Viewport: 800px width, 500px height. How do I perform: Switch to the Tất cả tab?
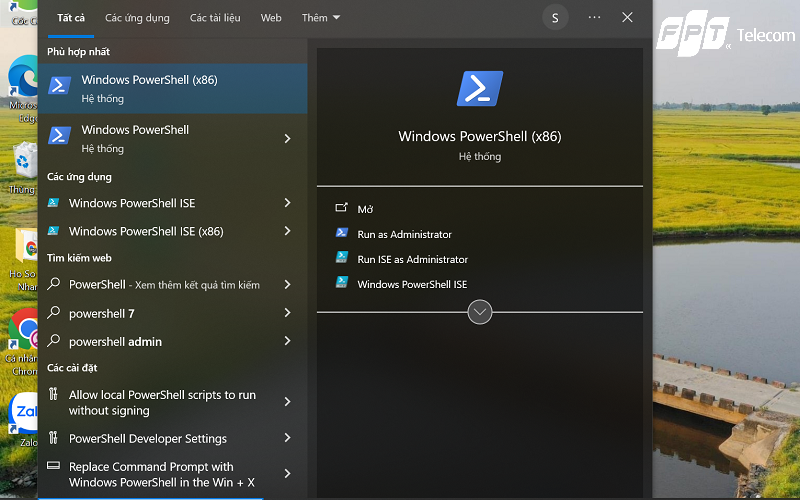[x=71, y=18]
